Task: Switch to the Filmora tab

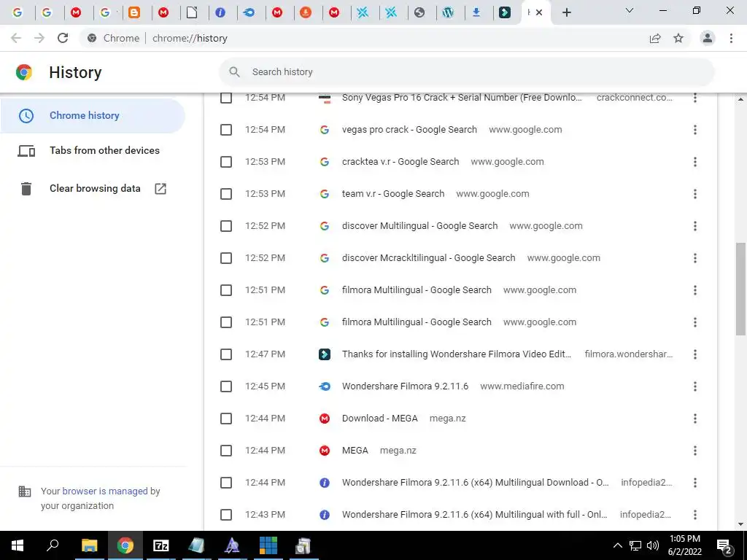Action: coord(505,12)
